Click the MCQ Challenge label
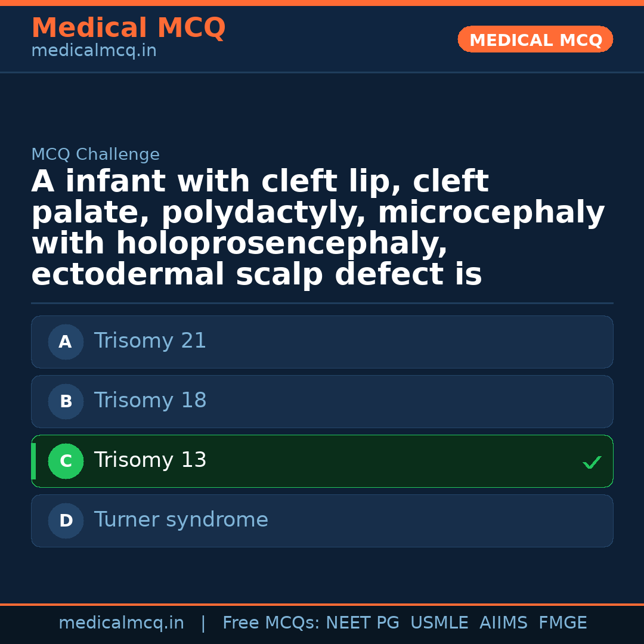Screen dimensions: 644x644 [95, 155]
